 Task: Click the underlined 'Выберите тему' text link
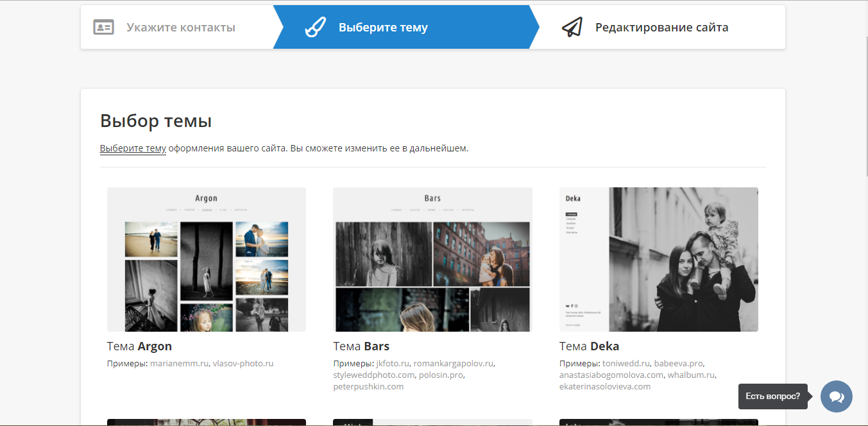[x=133, y=148]
